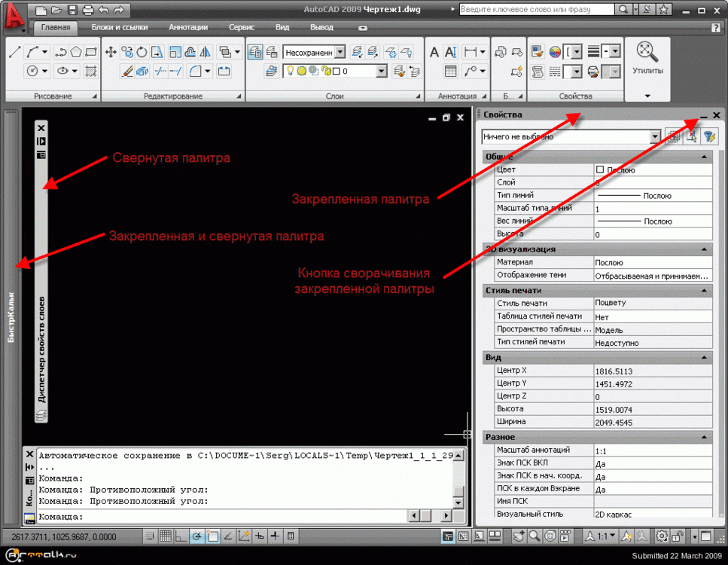
Task: Collapse the Вид section in properties
Action: pyautogui.click(x=704, y=357)
